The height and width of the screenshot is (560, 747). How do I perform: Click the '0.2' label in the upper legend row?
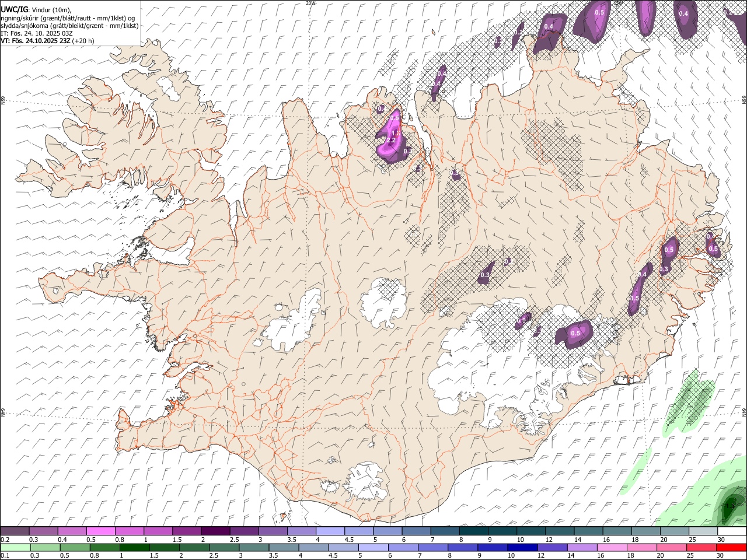5,540
